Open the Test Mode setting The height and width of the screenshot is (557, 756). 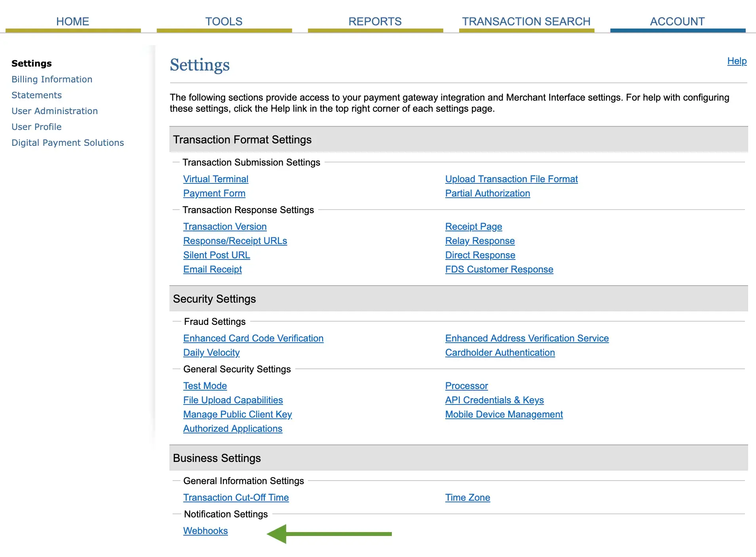[x=205, y=386]
